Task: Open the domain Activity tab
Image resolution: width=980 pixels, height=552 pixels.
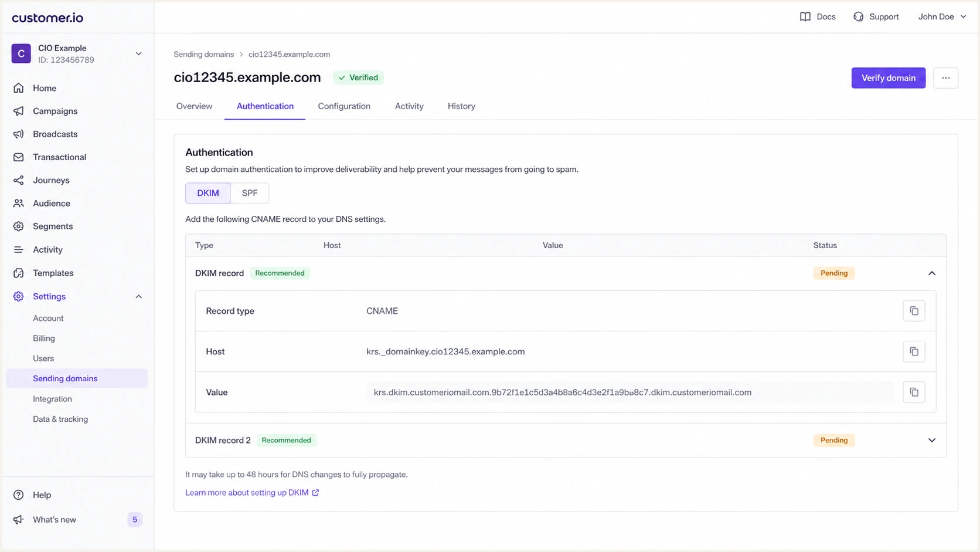Action: 409,106
